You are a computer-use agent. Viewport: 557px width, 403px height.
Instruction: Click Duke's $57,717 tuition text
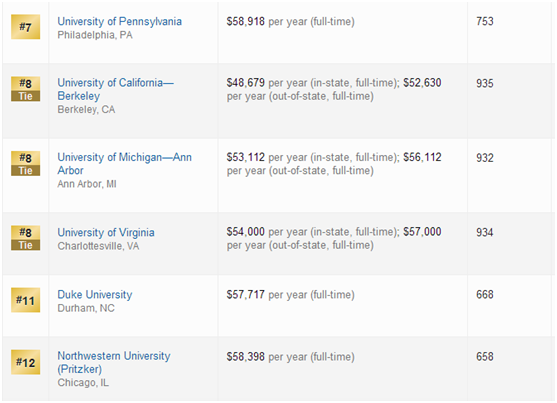coord(245,295)
